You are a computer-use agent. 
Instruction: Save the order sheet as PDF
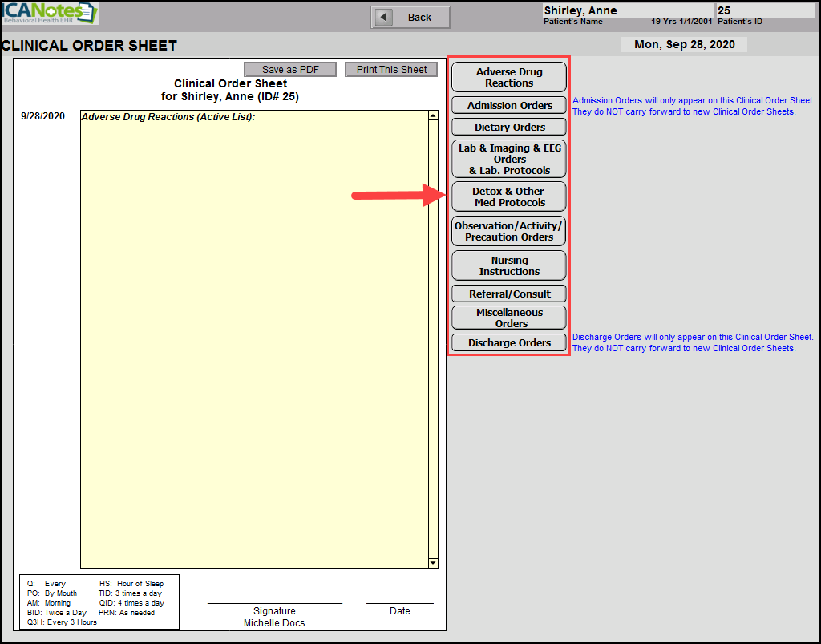[x=290, y=70]
